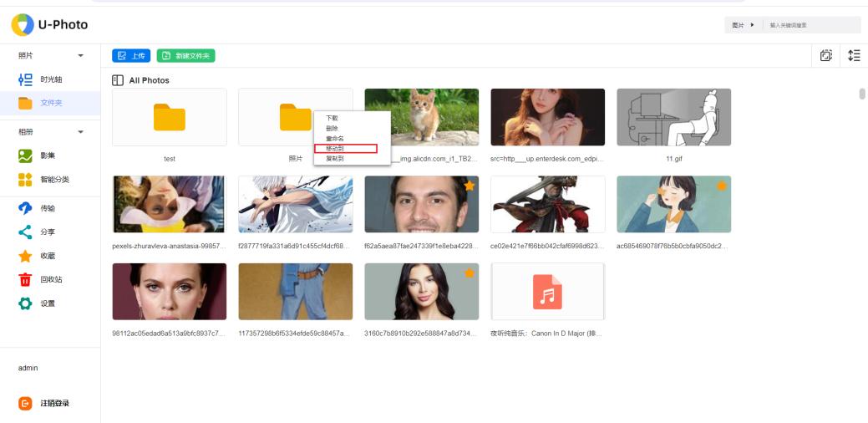Open the 智能分类 smart classification page
Screen dimensions: 868x423
pos(53,180)
